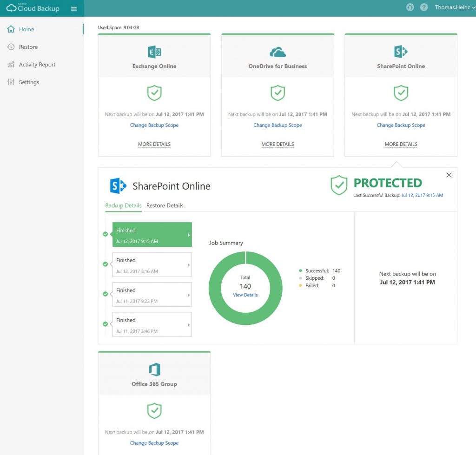476x455 pixels.
Task: Collapse MORE DETAILS for SharePoint Online
Action: 401,144
